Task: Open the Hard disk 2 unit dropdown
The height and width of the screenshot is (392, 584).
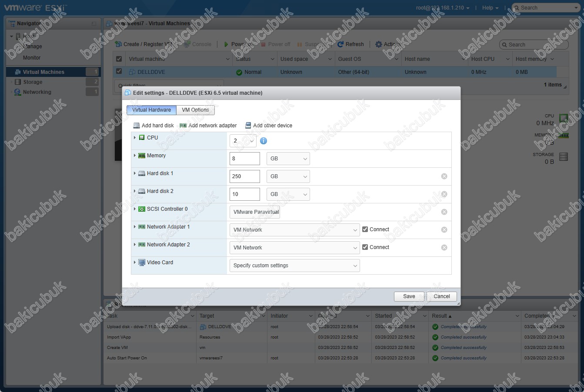Action: click(288, 194)
